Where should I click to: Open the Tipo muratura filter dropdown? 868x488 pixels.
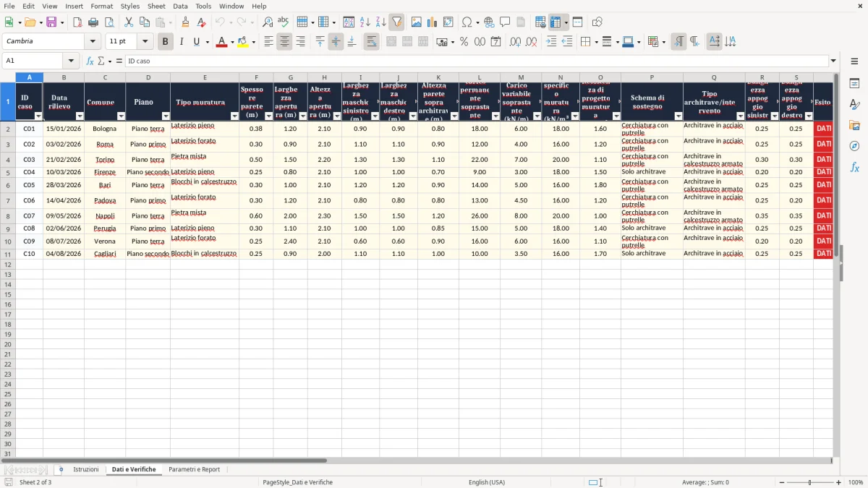point(234,116)
